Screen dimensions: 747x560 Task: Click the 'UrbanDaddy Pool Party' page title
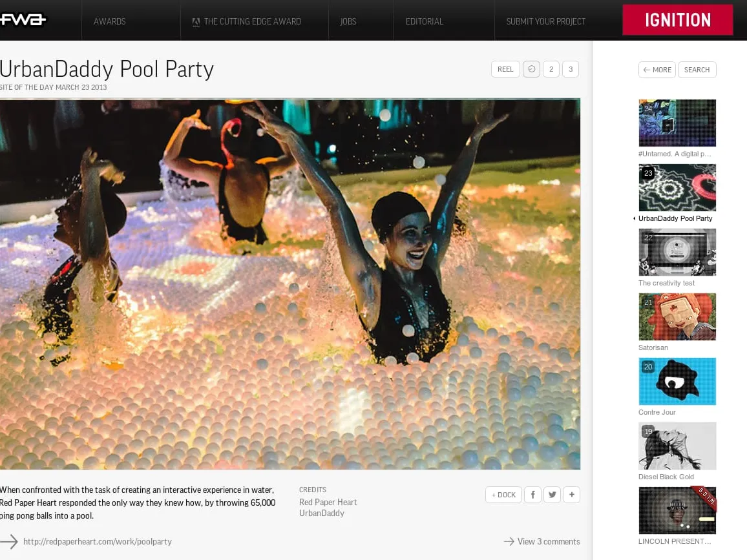click(107, 70)
